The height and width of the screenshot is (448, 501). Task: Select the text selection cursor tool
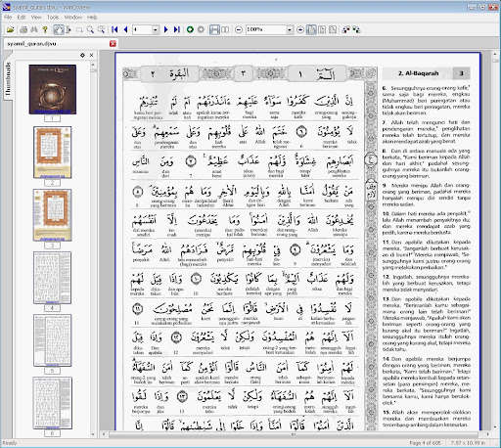(68, 29)
